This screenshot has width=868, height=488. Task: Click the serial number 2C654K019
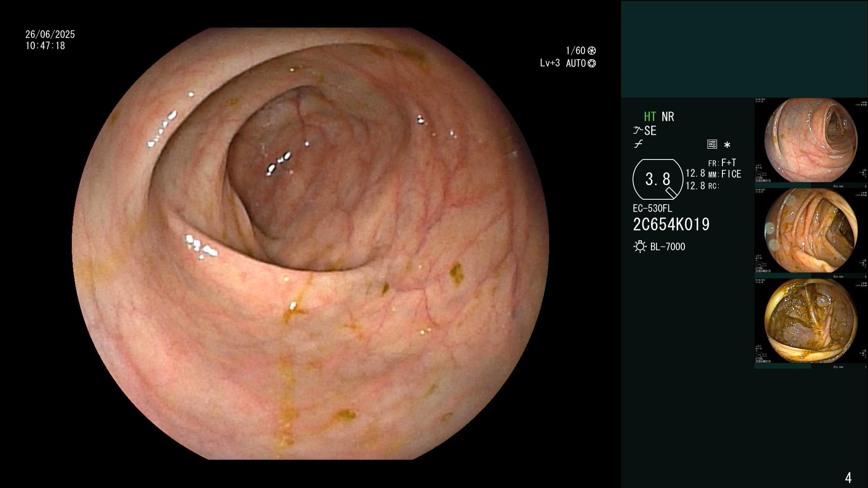[x=671, y=225]
